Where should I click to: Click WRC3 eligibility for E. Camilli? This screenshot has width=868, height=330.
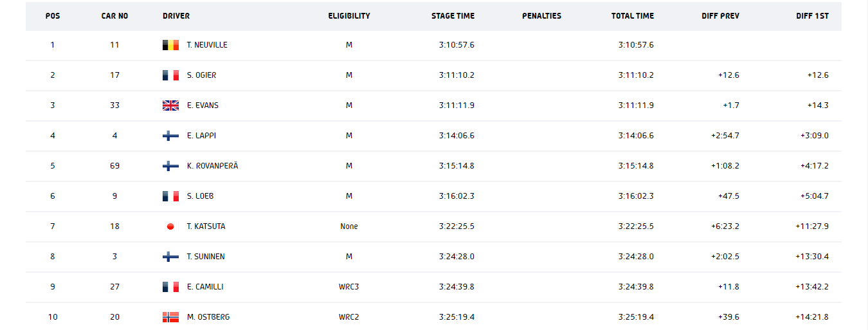tap(349, 287)
